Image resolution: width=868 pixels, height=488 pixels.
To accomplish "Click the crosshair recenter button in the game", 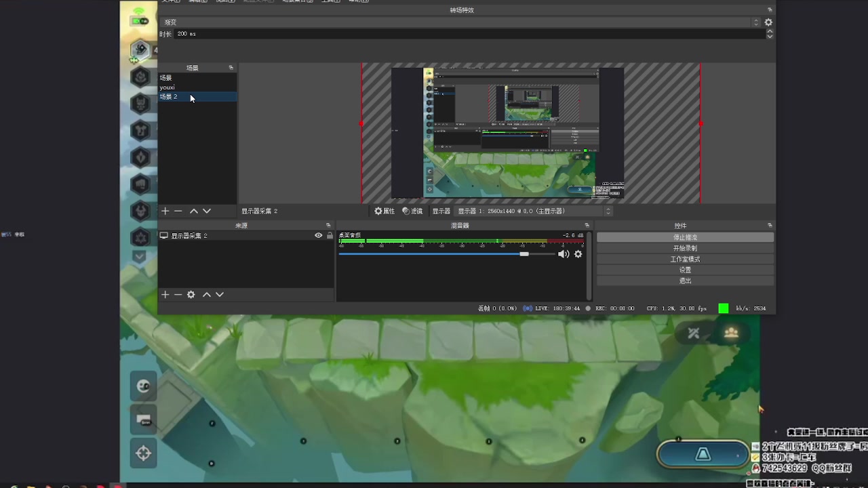I will 143,453.
